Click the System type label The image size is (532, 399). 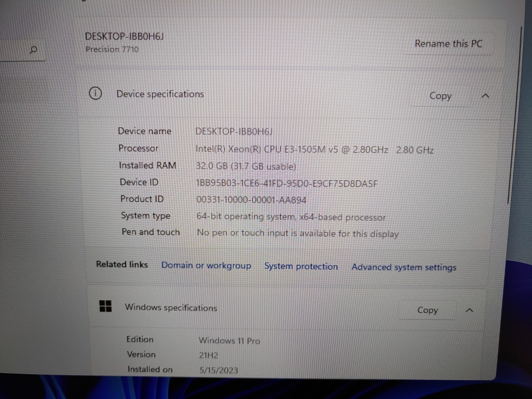coord(146,216)
